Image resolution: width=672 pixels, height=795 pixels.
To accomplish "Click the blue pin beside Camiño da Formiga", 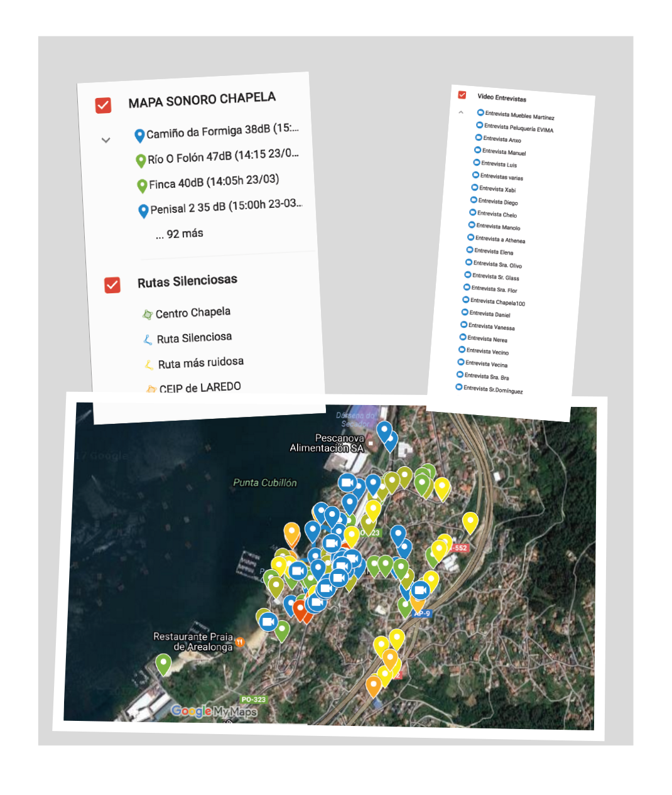I will pyautogui.click(x=139, y=135).
